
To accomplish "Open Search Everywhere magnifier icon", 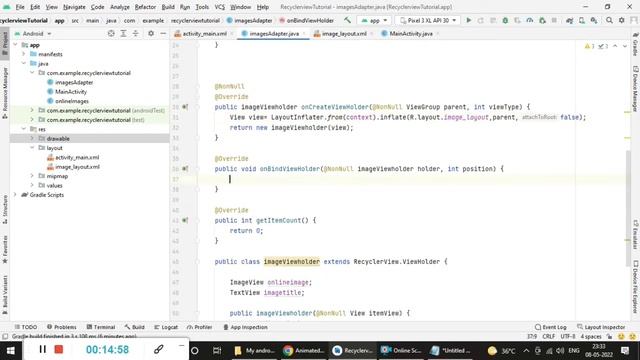I will 609,20.
